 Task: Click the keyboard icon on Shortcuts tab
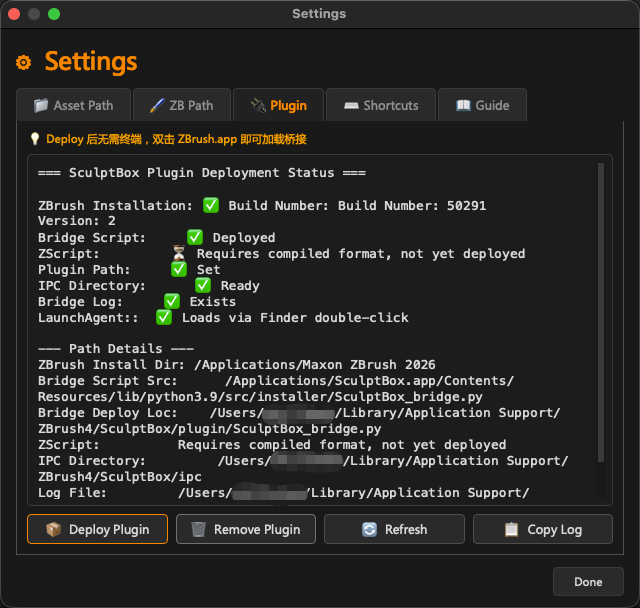(x=351, y=106)
